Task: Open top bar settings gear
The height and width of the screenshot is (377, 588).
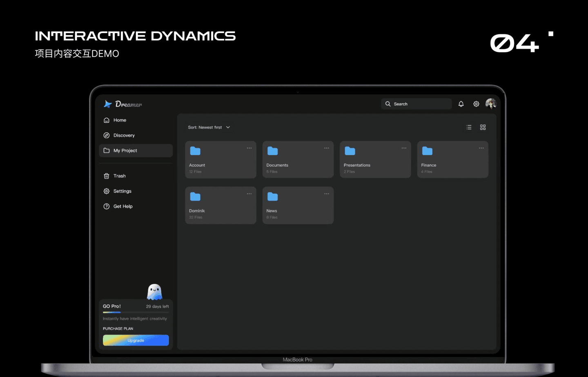Action: tap(476, 104)
